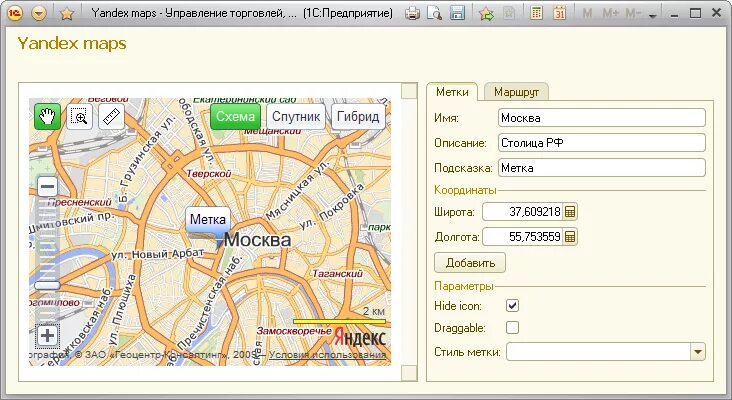The image size is (732, 400).
Task: Open Условия использования link
Action: point(327,355)
